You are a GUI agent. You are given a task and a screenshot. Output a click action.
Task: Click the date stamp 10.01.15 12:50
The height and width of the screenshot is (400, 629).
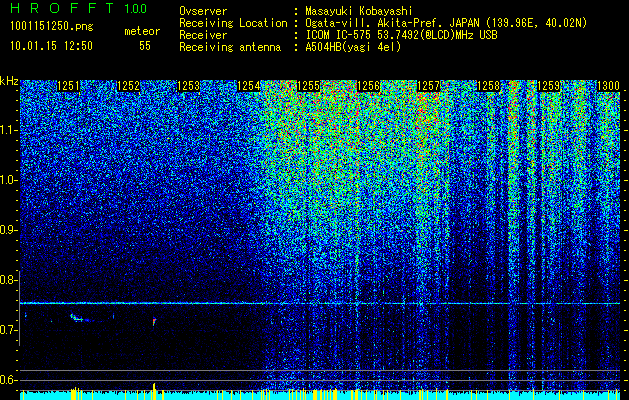[x=51, y=46]
